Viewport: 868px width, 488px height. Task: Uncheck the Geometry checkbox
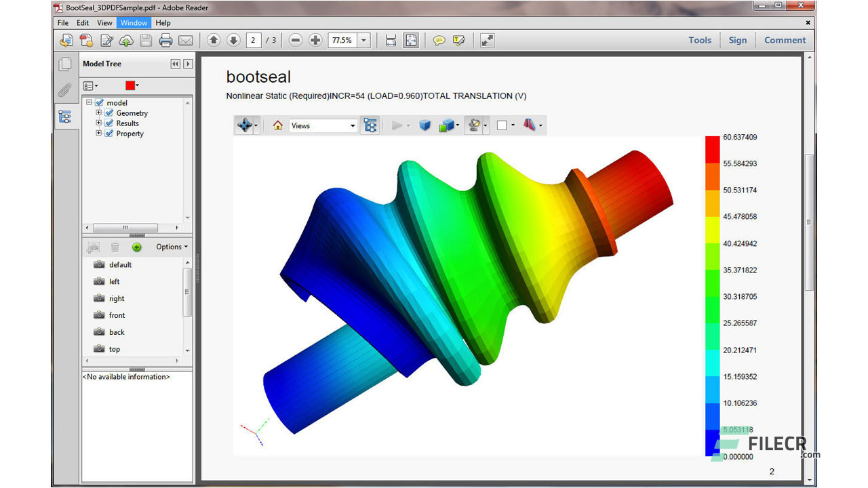coord(109,113)
